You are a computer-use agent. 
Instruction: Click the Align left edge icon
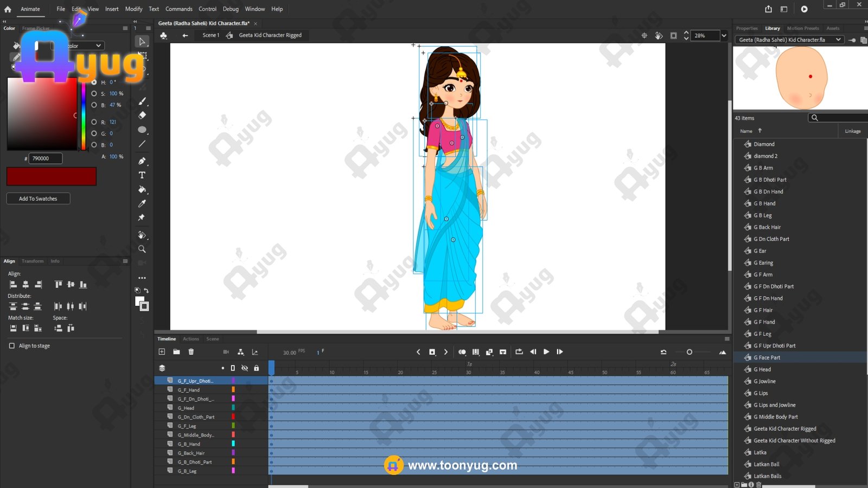[x=13, y=285]
